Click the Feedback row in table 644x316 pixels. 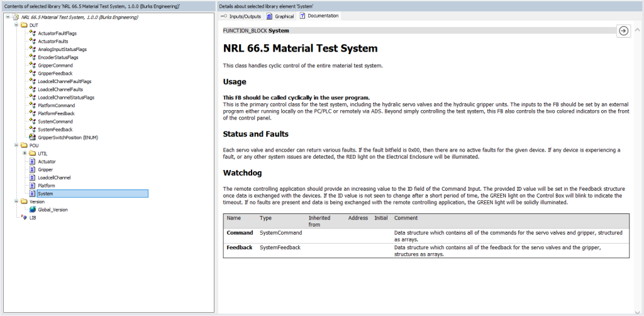[x=426, y=251]
